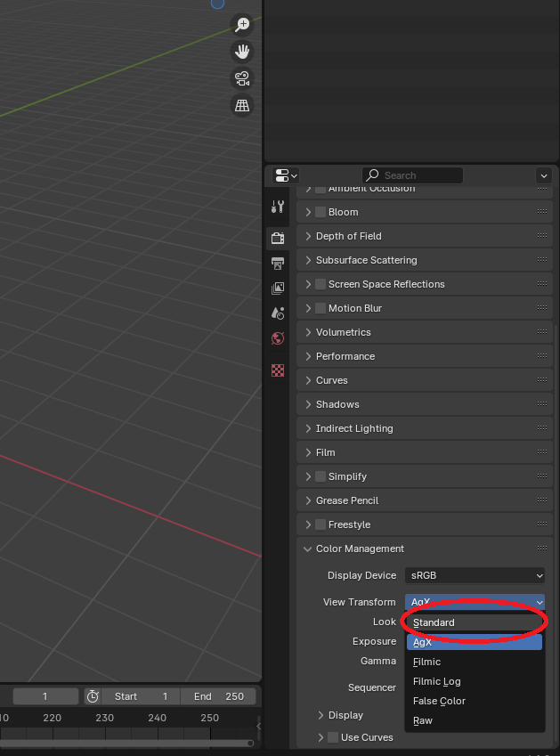This screenshot has width=560, height=756.
Task: Open the World properties tab
Action: point(278,338)
